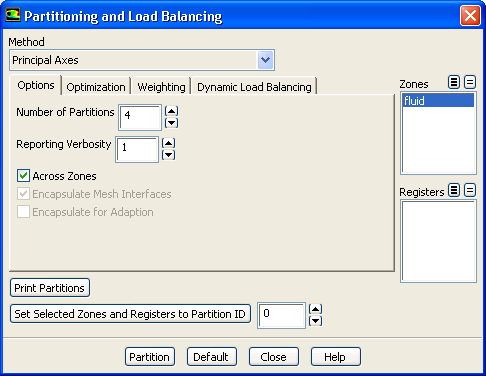
Task: Decrement the Partition ID value
Action: (x=315, y=321)
